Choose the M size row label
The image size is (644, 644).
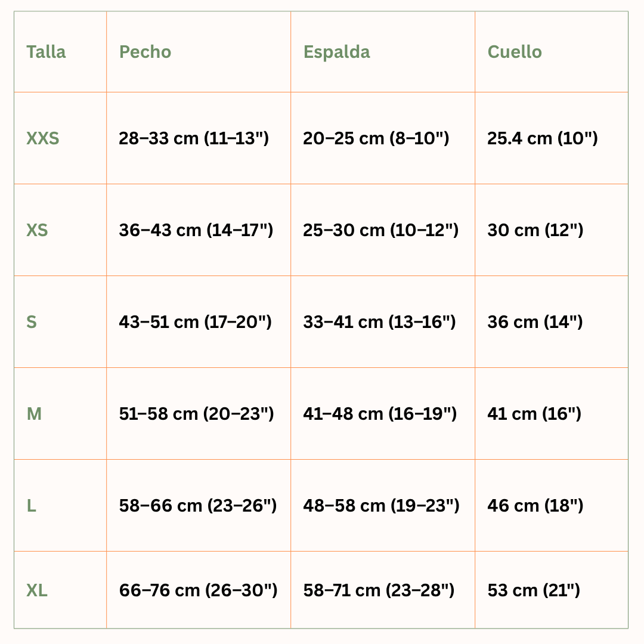point(34,414)
